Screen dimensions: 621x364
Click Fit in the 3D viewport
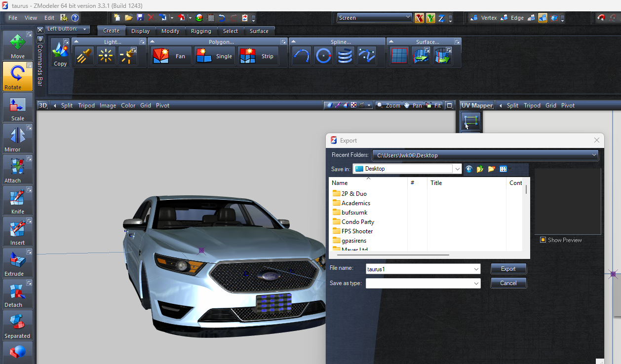434,106
